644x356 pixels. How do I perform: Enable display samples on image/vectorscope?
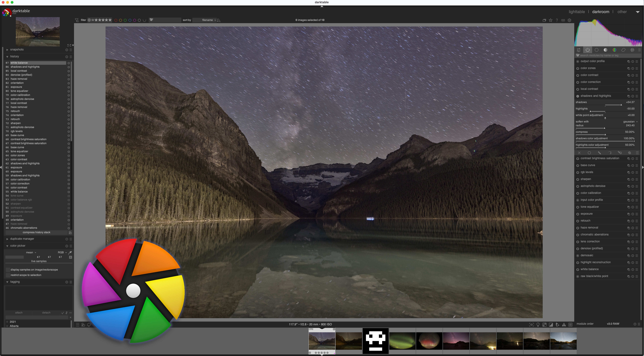click(8, 270)
